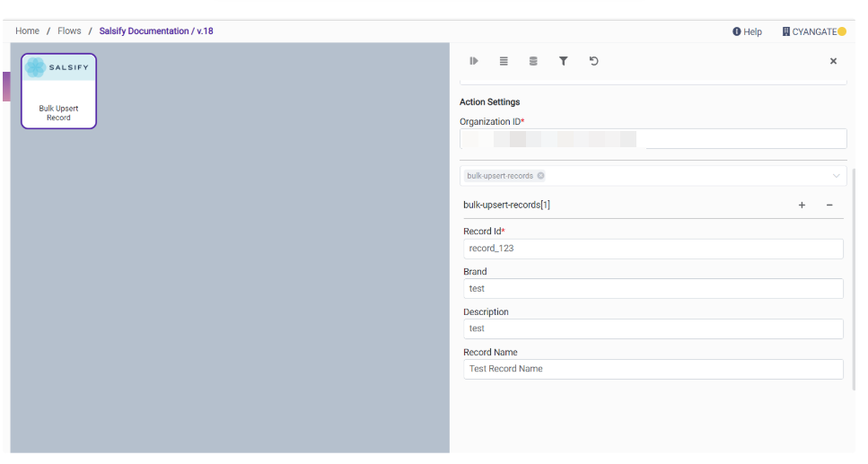Click the list lines icon in panel toolbar
The image size is (868, 464).
click(x=504, y=61)
